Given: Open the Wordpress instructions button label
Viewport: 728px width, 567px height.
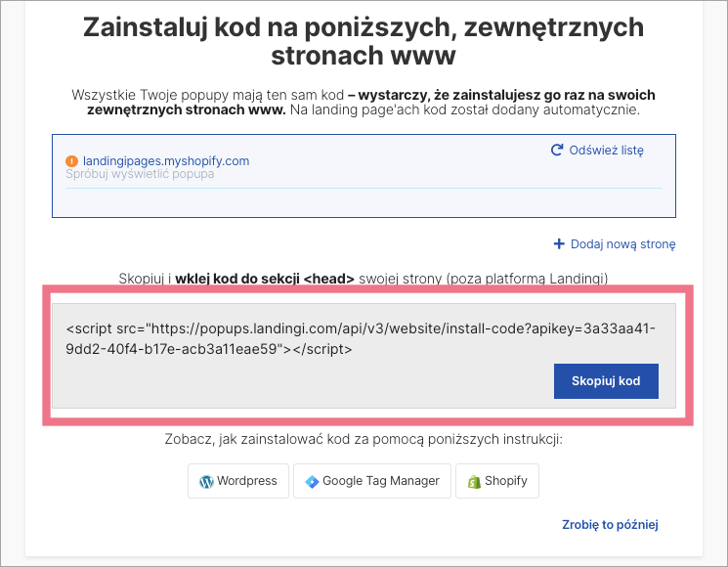Looking at the screenshot, I should pos(247,481).
